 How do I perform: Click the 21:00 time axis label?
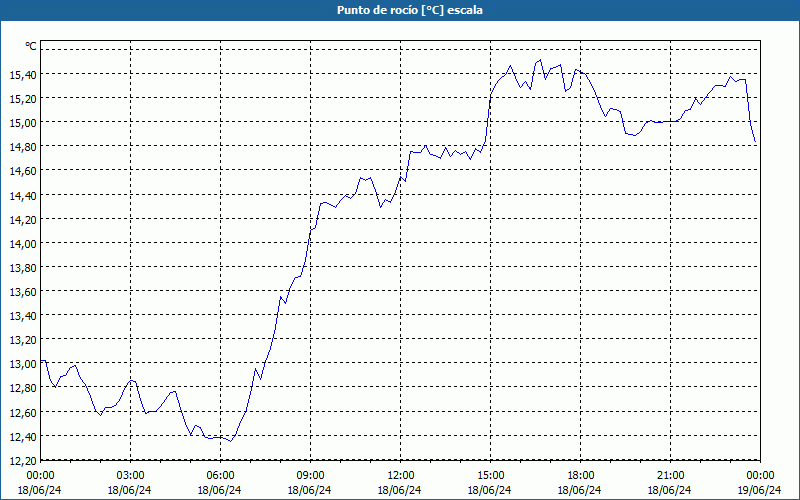(x=670, y=476)
